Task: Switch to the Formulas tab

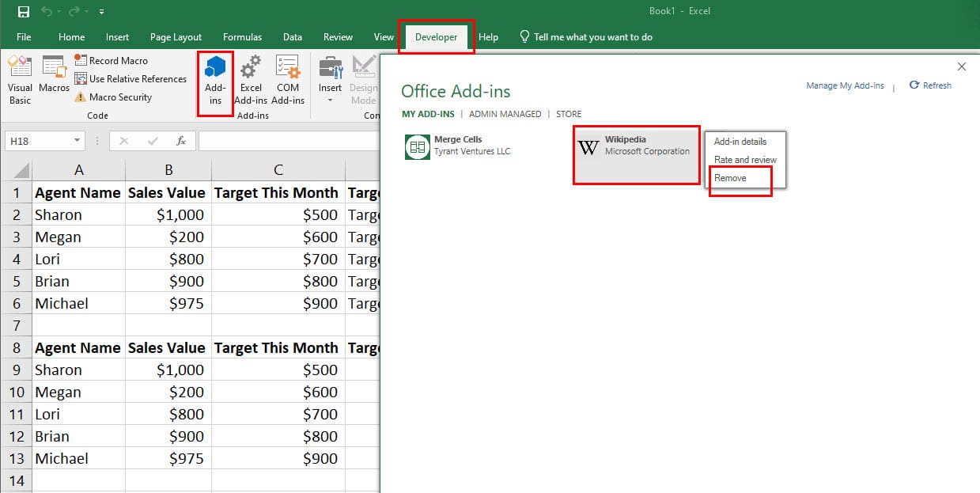Action: point(242,37)
